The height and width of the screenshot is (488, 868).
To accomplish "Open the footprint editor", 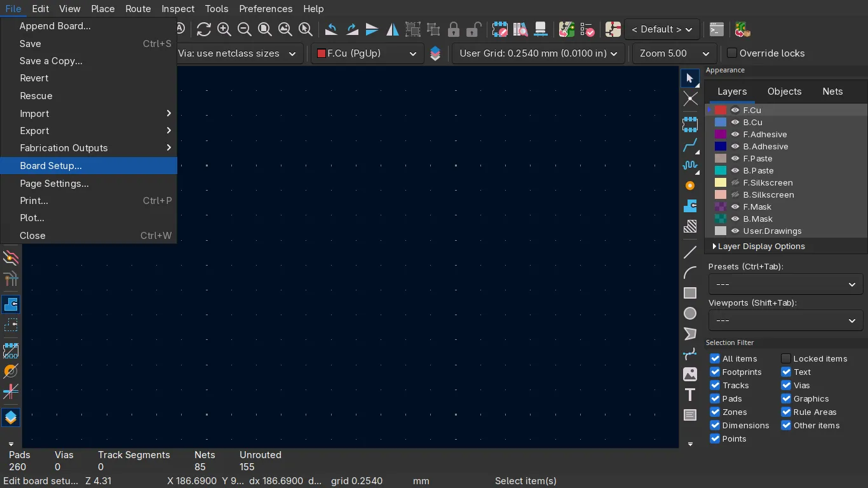I will pyautogui.click(x=500, y=29).
